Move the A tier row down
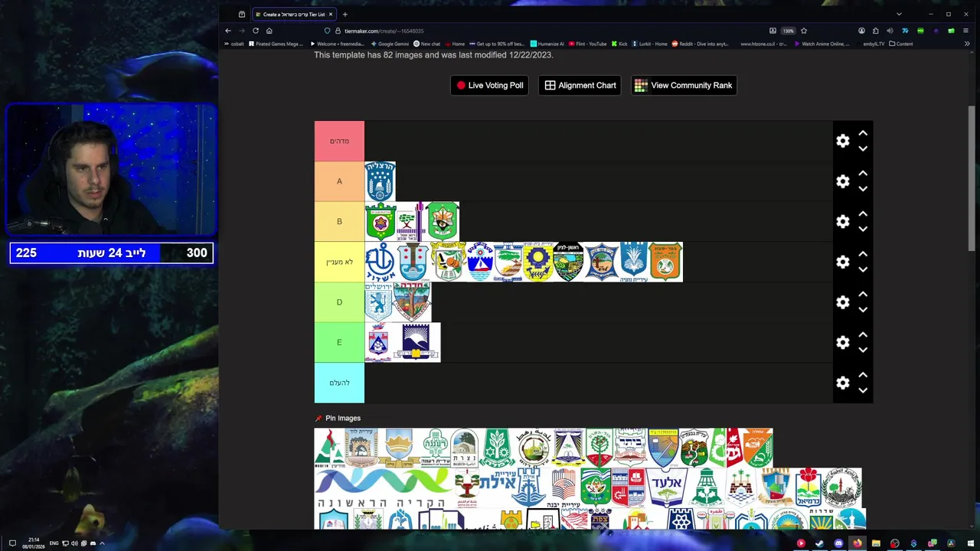 click(863, 189)
